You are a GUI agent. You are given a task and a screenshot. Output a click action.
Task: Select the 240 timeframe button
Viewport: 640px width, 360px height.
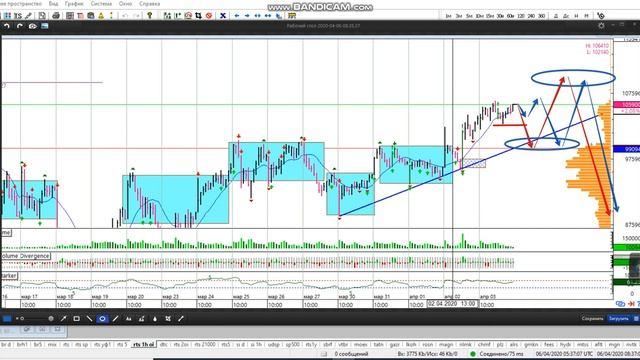[531, 16]
